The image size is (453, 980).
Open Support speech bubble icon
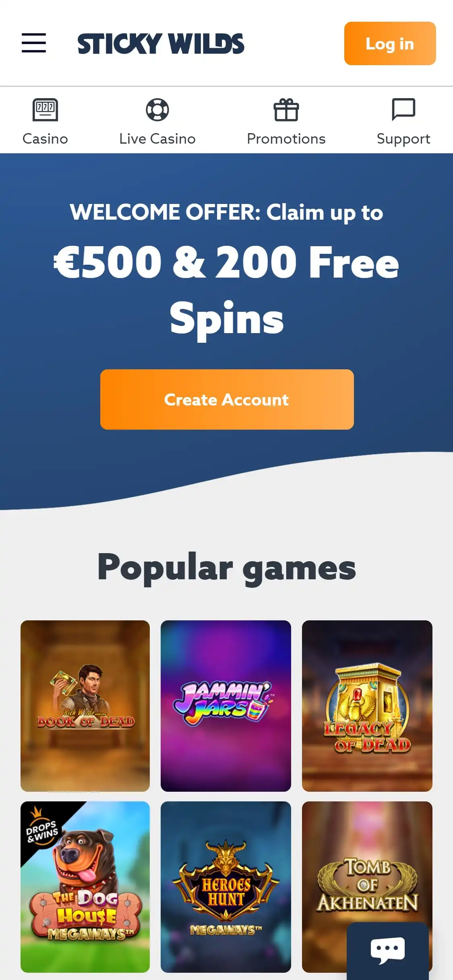[x=403, y=109]
